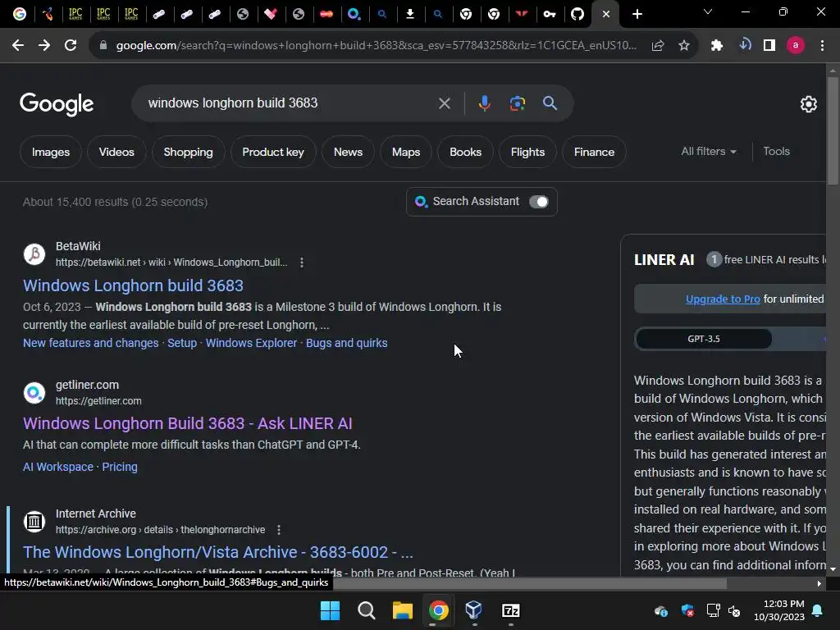Open Google quick settings gear

(808, 104)
